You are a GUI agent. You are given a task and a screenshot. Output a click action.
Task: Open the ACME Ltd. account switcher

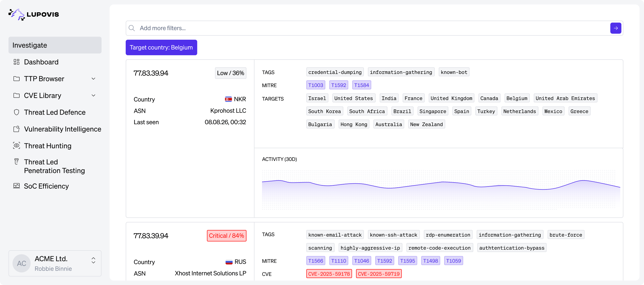tap(55, 263)
